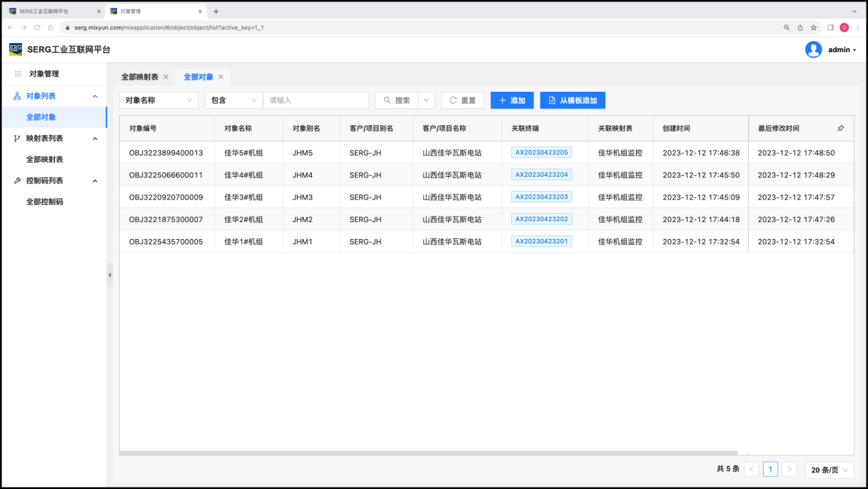The height and width of the screenshot is (489, 868).
Task: Click the 从模板添加 button
Action: pos(573,101)
